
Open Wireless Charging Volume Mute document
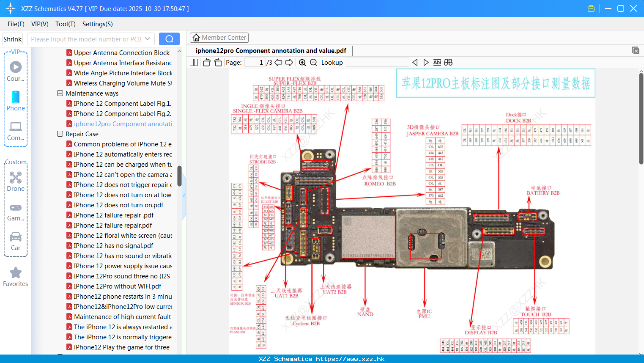(119, 83)
